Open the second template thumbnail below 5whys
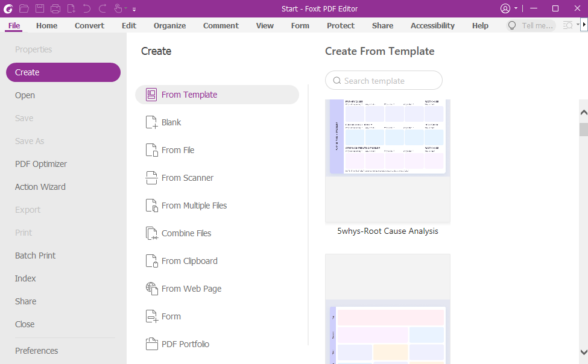The height and width of the screenshot is (364, 588). [387, 309]
